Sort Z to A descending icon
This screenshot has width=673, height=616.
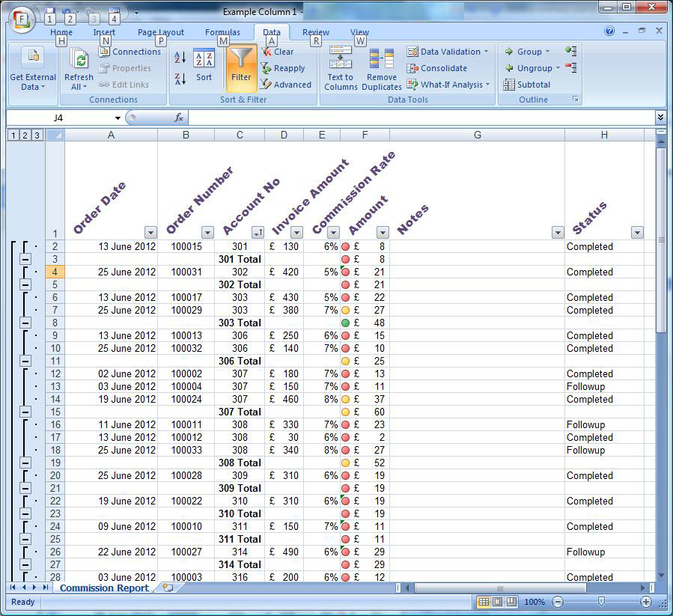click(180, 79)
